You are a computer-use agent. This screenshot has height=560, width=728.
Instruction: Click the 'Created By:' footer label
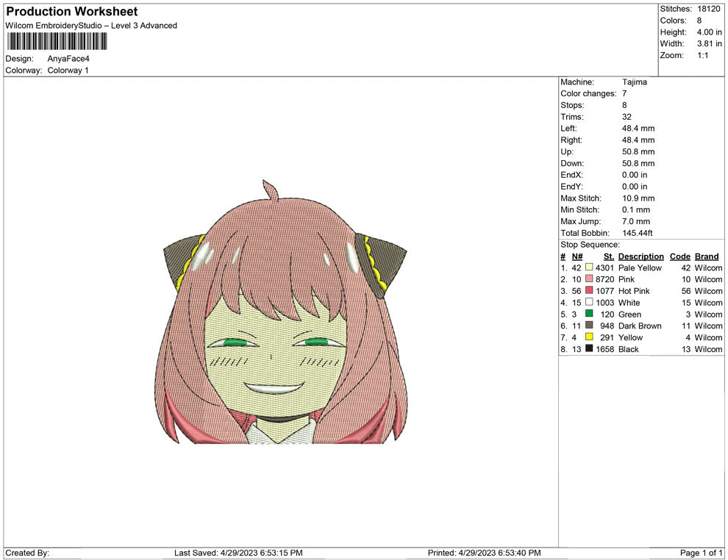27,553
